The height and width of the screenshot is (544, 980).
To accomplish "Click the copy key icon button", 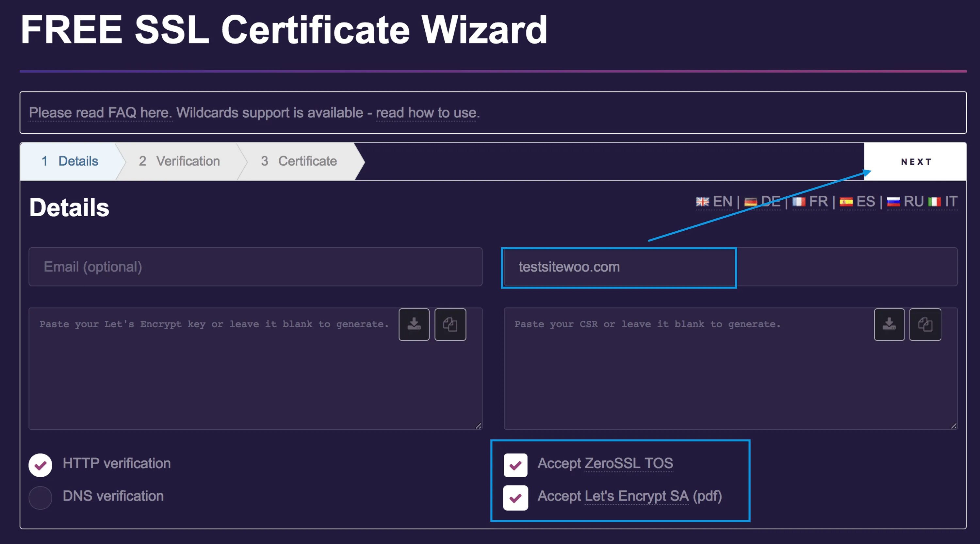I will pos(450,324).
